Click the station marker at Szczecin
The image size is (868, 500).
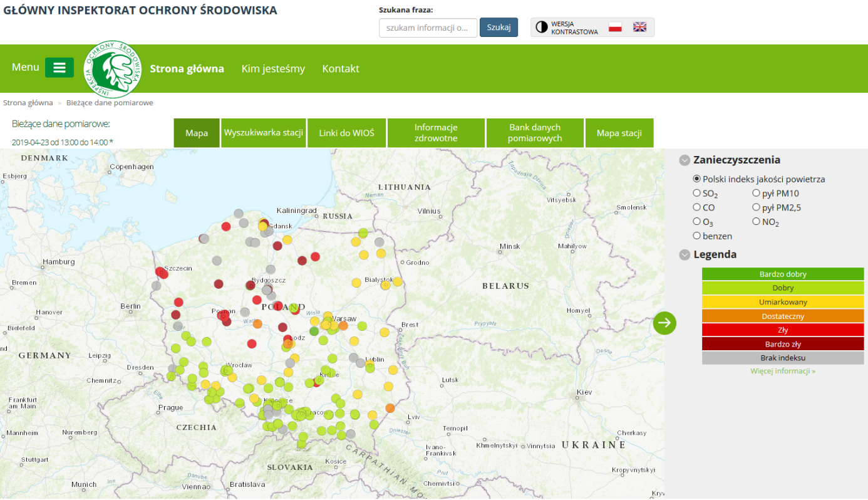[x=160, y=272]
